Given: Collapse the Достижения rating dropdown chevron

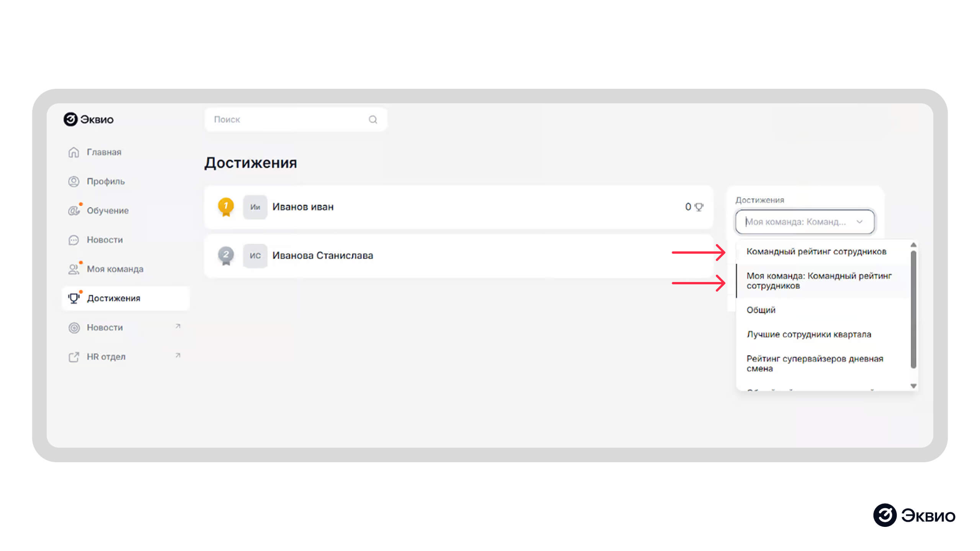Looking at the screenshot, I should [x=859, y=222].
